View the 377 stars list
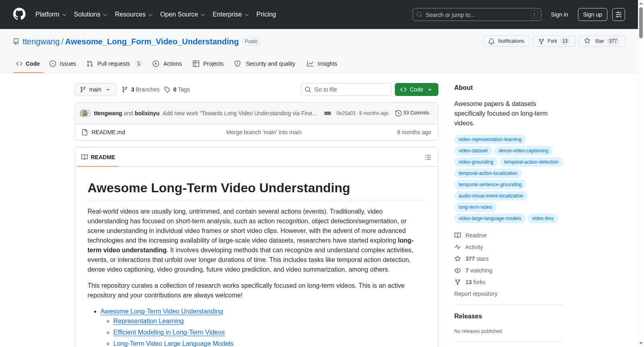 [x=471, y=259]
